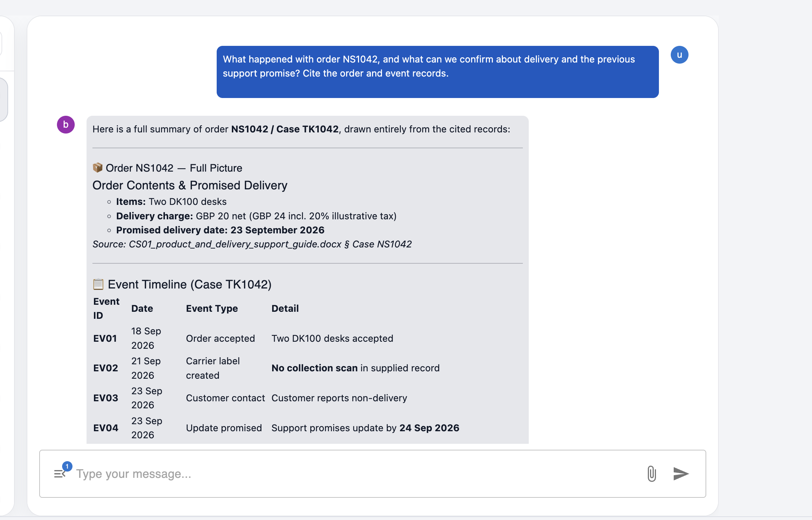Image resolution: width=812 pixels, height=520 pixels.
Task: Click the 'Carrier label created' cell
Action: pos(213,368)
